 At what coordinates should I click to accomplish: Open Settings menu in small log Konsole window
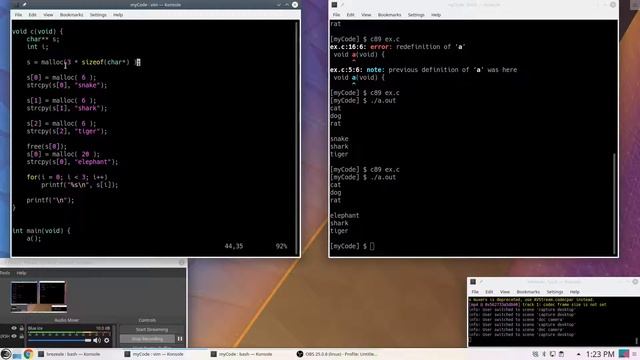pos(555,292)
